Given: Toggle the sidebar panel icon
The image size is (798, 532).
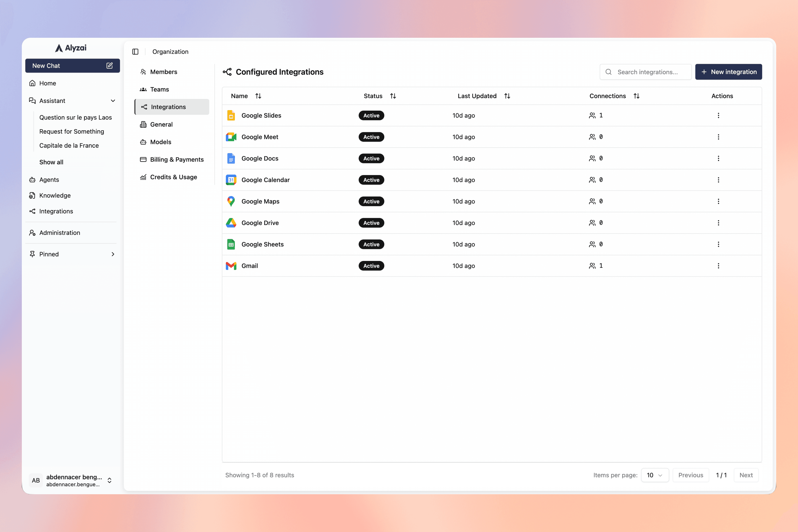Looking at the screenshot, I should (x=135, y=52).
